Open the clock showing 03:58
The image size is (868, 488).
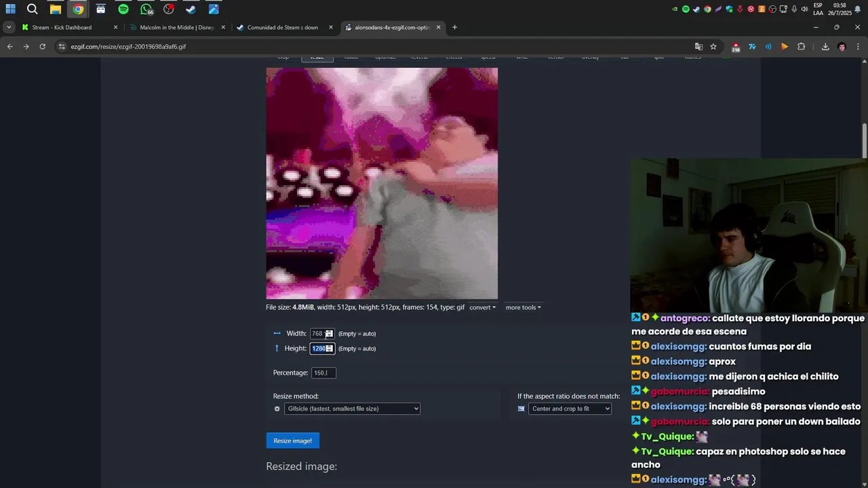click(839, 9)
